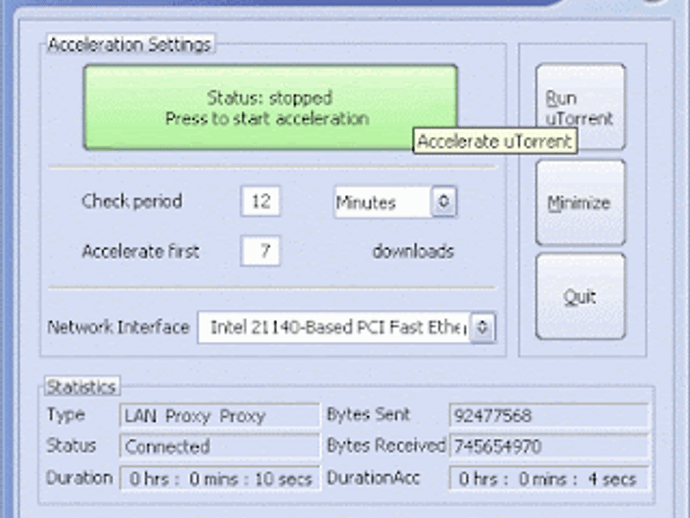Select the Bytes Received value 745654970
The image size is (690, 518).
coord(549,446)
